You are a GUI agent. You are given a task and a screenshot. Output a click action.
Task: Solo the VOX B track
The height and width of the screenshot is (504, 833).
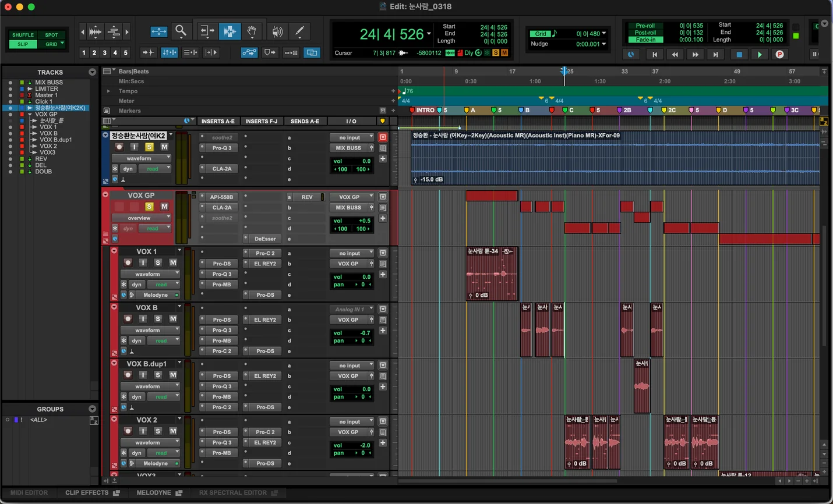[x=158, y=318]
